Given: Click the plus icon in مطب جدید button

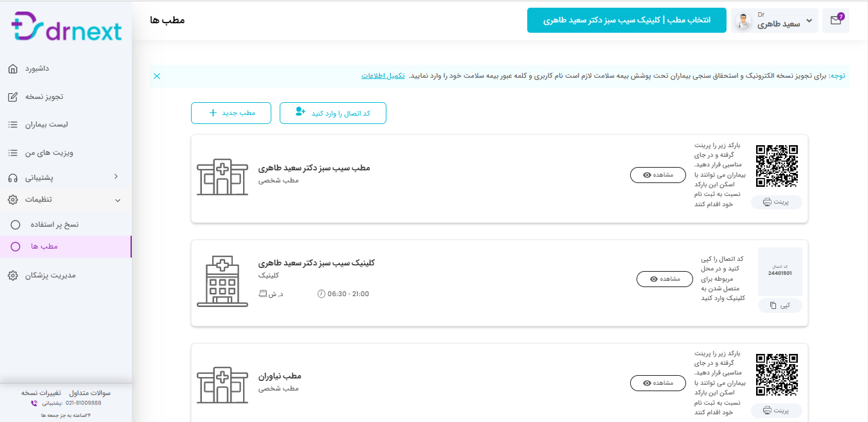Looking at the screenshot, I should pos(213,113).
